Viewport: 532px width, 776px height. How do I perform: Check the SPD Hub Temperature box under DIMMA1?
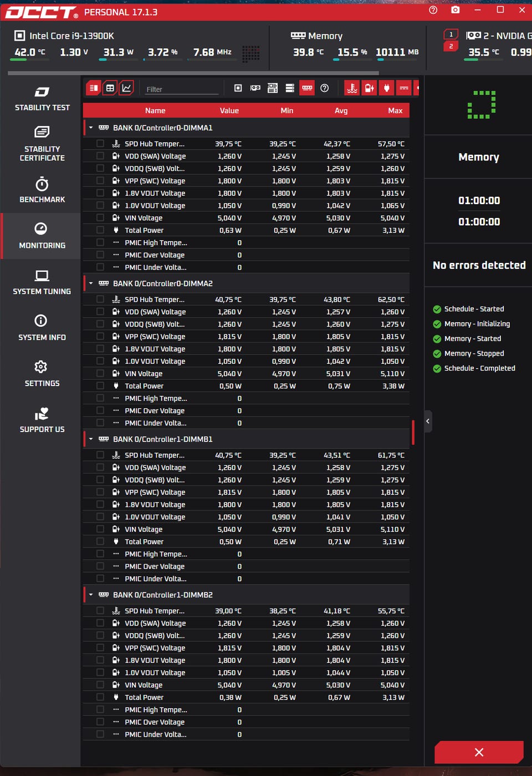tap(100, 144)
